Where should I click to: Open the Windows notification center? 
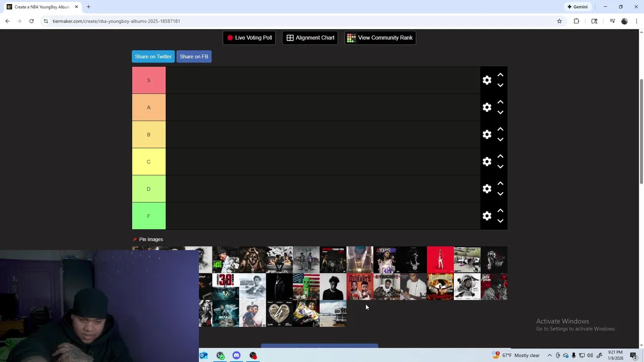[x=633, y=355]
